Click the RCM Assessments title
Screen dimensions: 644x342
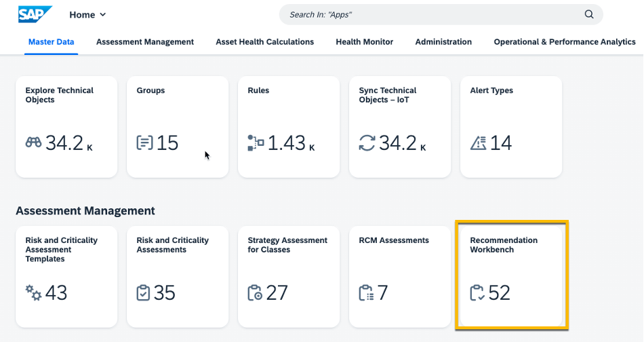pyautogui.click(x=394, y=240)
